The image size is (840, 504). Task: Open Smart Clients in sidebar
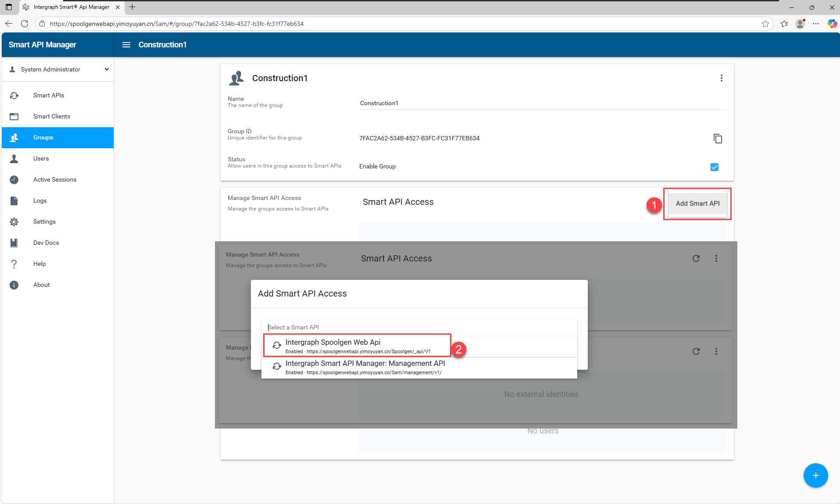[52, 117]
